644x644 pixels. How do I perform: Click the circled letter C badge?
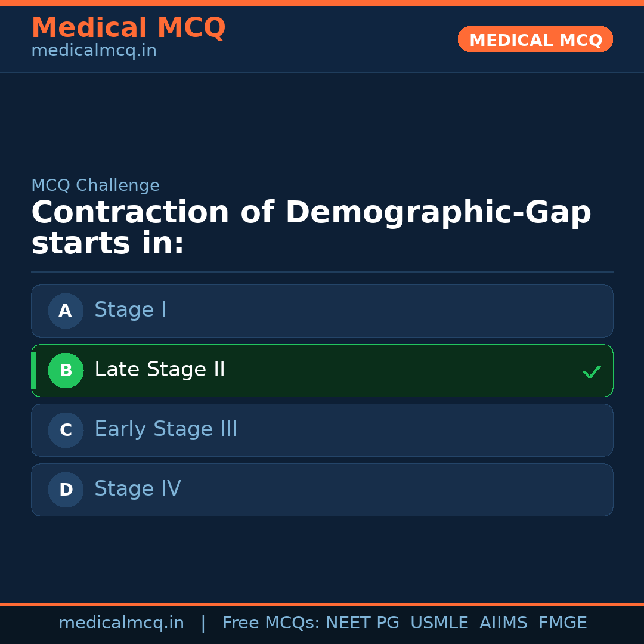pyautogui.click(x=66, y=430)
